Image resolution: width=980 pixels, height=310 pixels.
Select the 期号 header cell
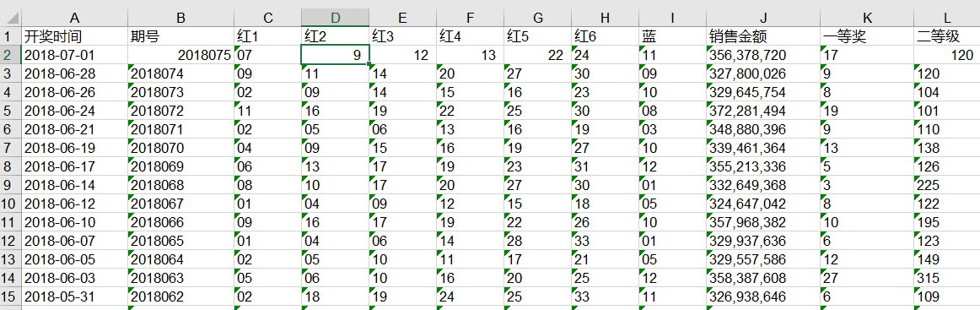pos(180,36)
